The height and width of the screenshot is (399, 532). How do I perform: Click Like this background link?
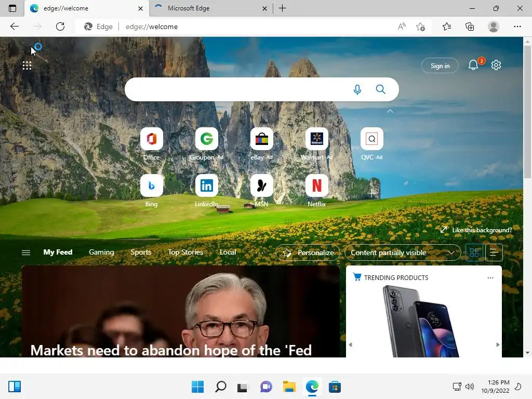(x=476, y=230)
